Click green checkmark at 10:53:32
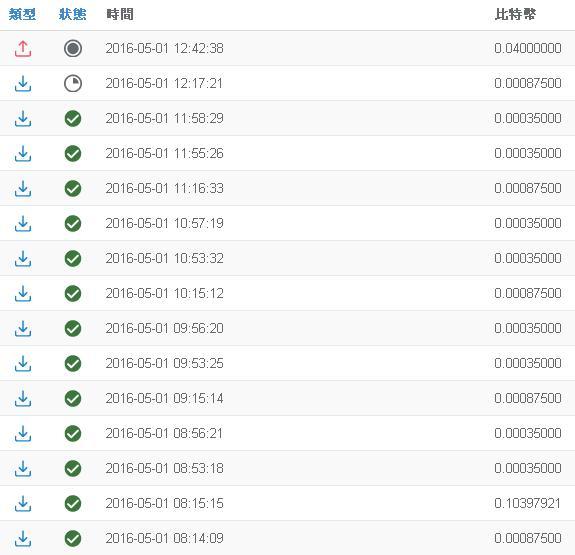This screenshot has width=575, height=555. point(73,259)
